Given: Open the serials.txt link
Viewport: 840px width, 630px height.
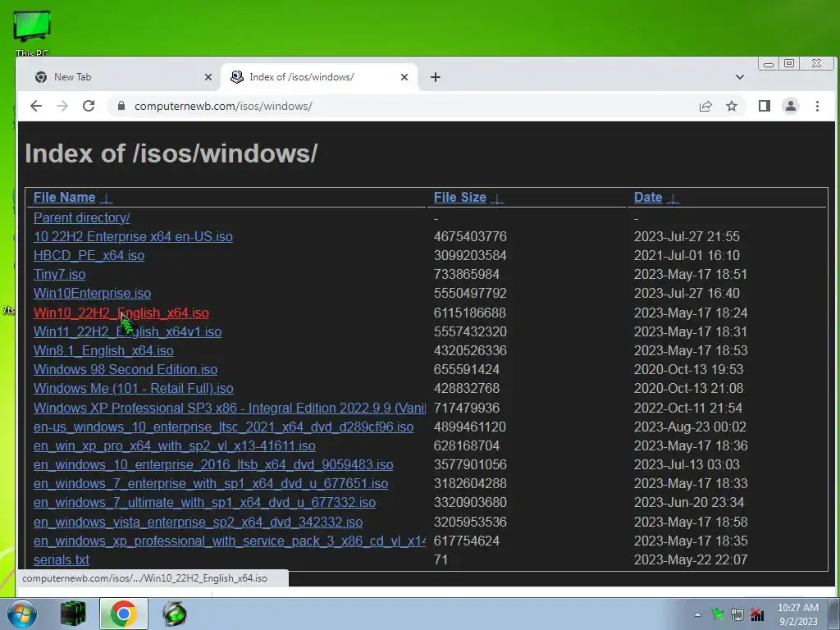Looking at the screenshot, I should (61, 559).
